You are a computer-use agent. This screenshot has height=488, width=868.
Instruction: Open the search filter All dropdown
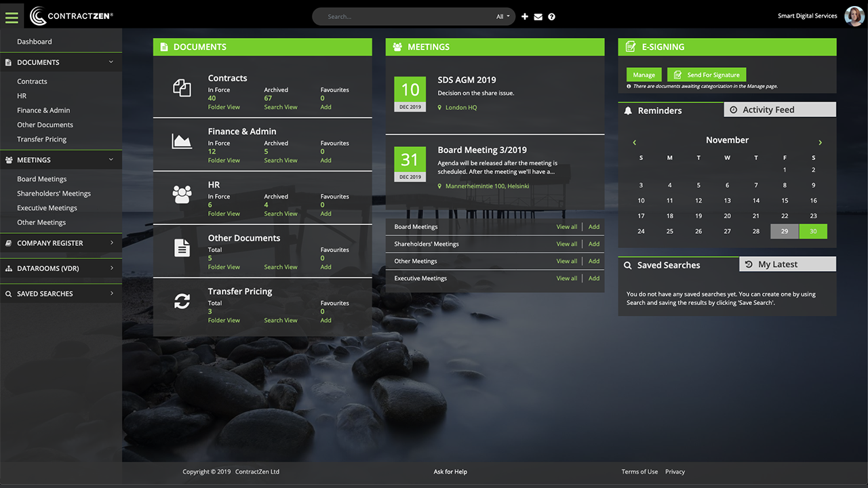[502, 17]
